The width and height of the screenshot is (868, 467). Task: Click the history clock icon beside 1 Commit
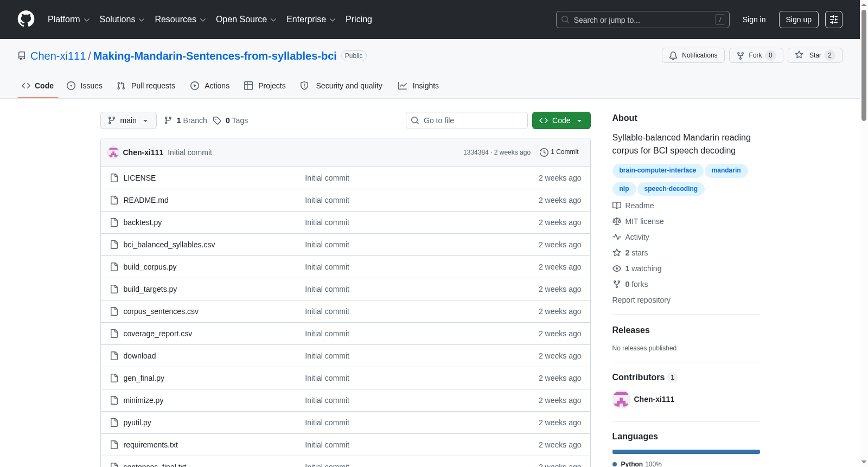pos(544,152)
